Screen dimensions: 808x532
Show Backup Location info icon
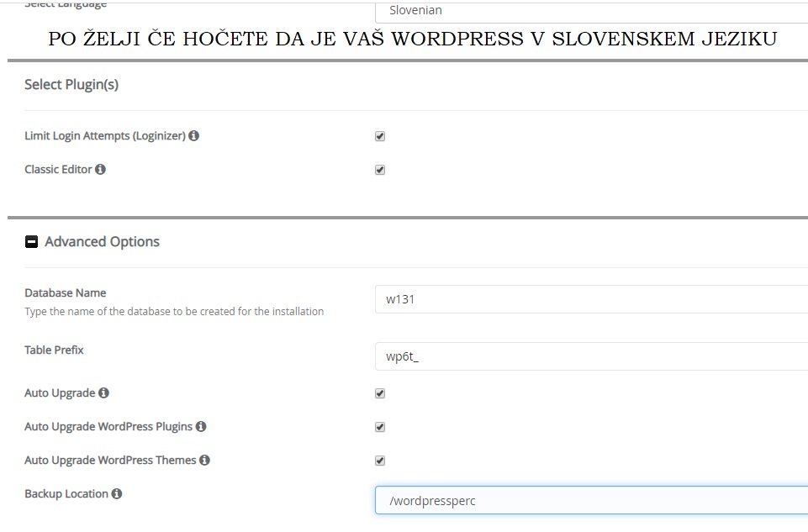click(x=117, y=493)
